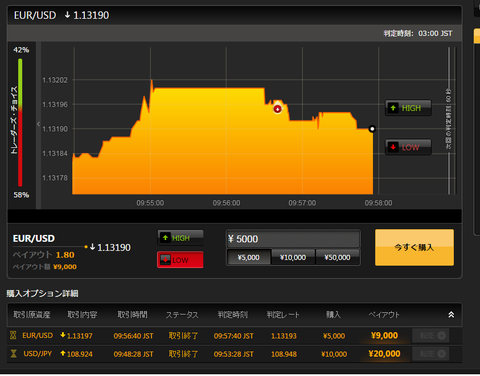Screen dimensions: 480x376
Task: Choose the ¥50,000 preset amount
Action: [x=338, y=257]
